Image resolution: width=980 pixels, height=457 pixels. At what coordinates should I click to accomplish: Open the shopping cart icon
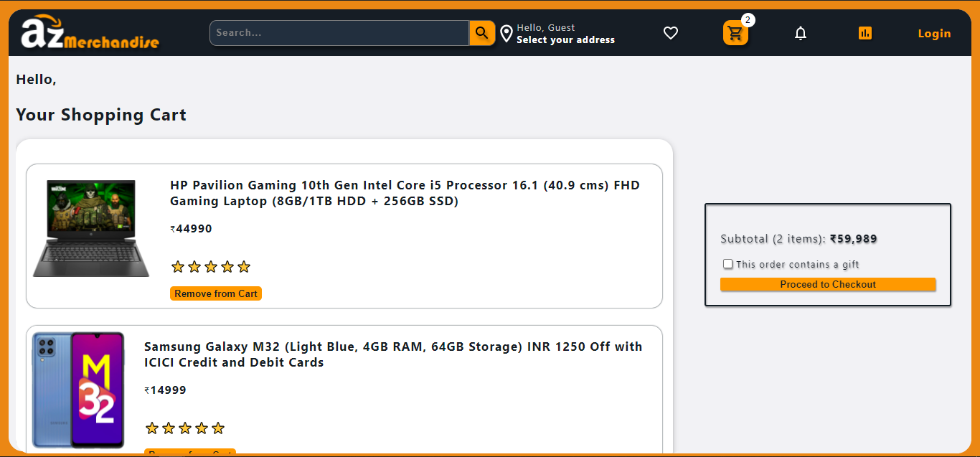[x=735, y=33]
